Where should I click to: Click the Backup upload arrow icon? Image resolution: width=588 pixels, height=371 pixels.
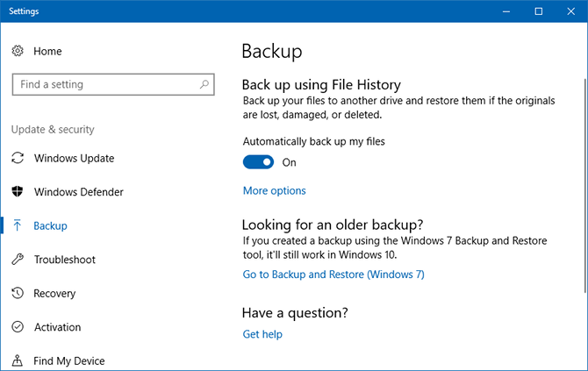18,226
